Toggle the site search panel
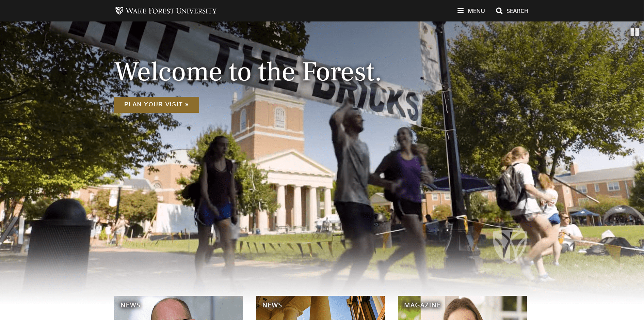This screenshot has width=644, height=320. [x=512, y=11]
